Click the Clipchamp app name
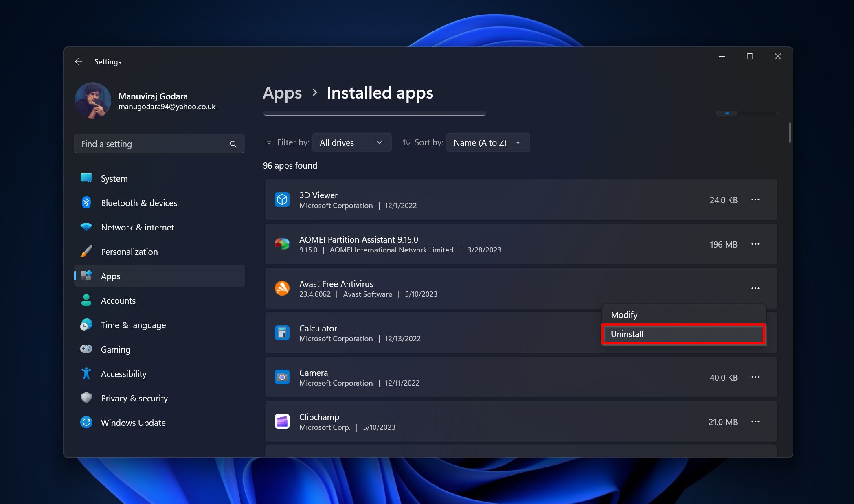This screenshot has width=854, height=504. pos(319,417)
